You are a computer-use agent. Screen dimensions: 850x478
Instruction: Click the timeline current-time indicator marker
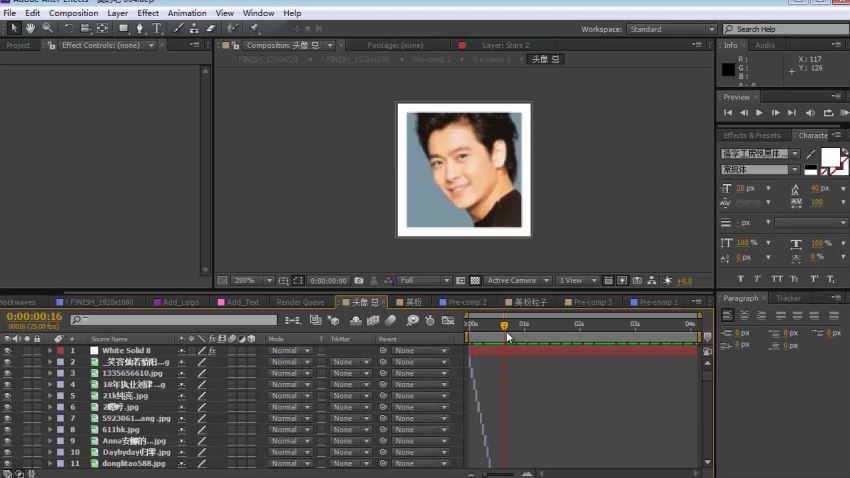(504, 325)
